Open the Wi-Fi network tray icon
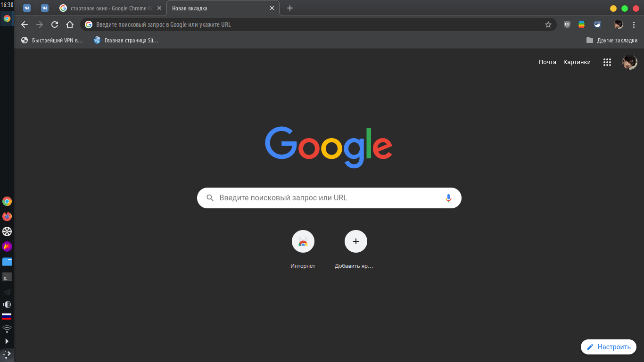The image size is (644, 362). click(7, 329)
